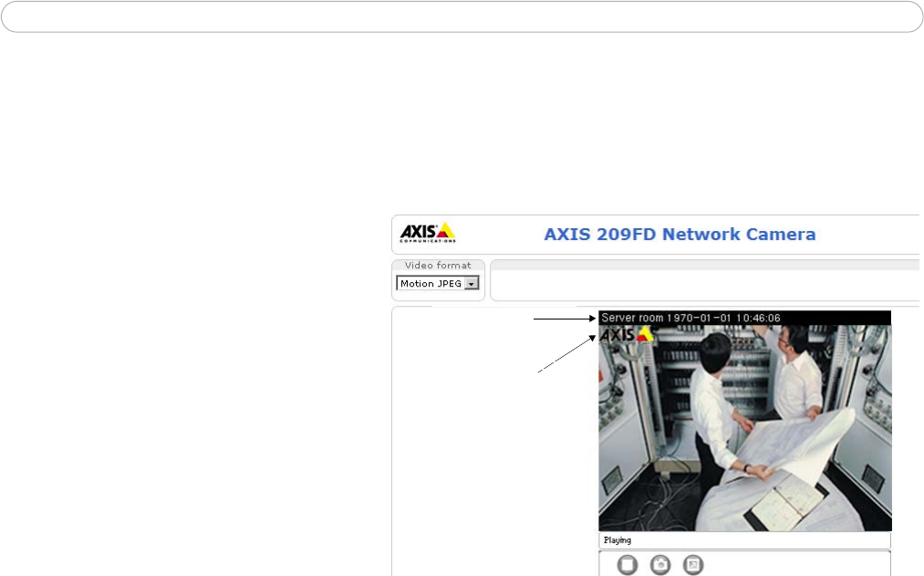Click the horizontal arrow pointing to text overlay
Image resolution: width=924 pixels, height=576 pixels.
pos(566,319)
